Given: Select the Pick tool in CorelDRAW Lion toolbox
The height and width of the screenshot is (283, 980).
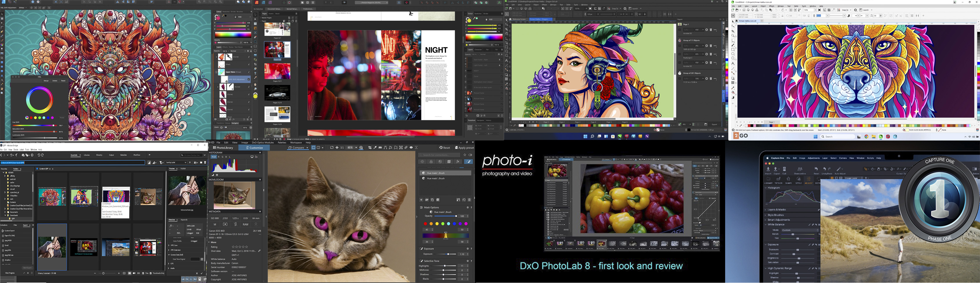Looking at the screenshot, I should (x=733, y=22).
